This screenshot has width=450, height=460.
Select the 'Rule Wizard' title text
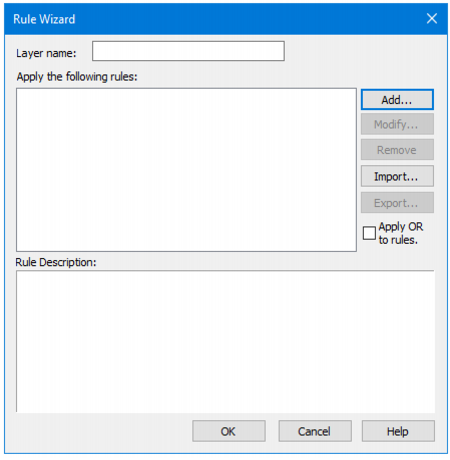tap(44, 19)
